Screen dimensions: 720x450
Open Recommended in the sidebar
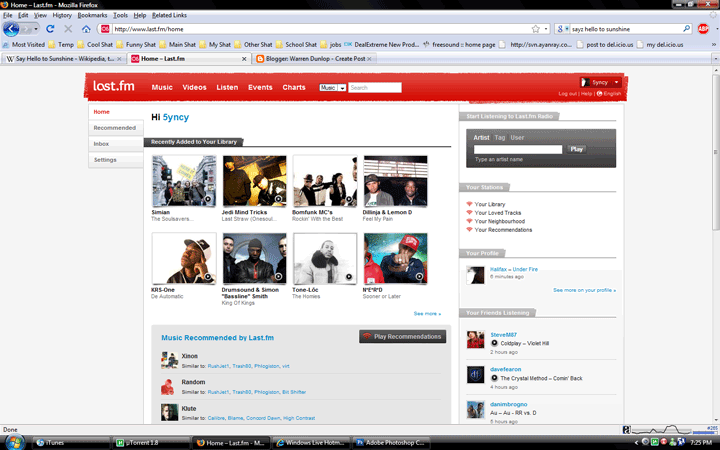pos(115,128)
